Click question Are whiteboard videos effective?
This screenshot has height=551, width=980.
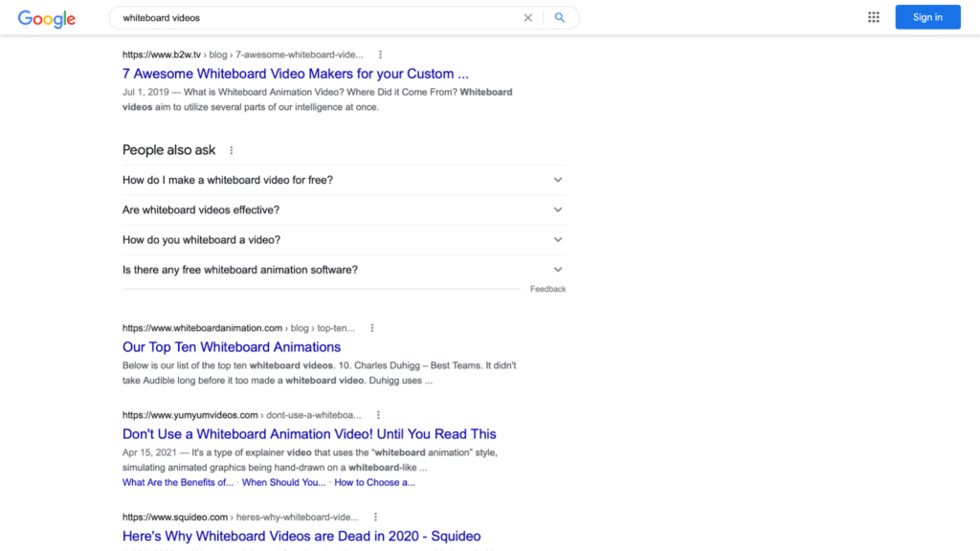201,209
